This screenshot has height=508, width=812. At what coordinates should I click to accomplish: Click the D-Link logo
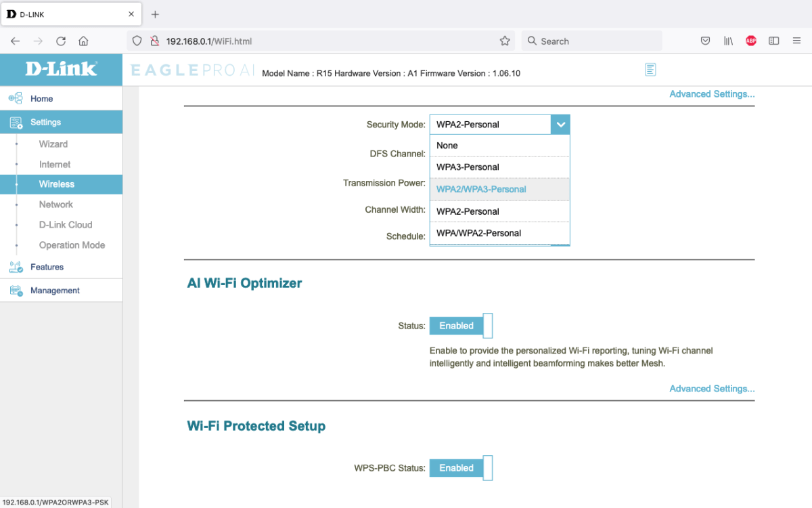point(61,68)
